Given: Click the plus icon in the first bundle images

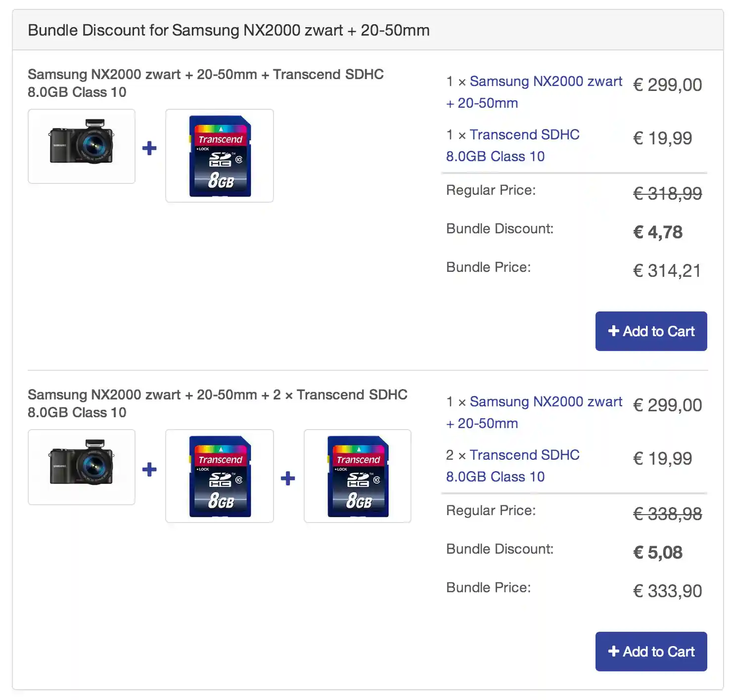Looking at the screenshot, I should point(149,148).
